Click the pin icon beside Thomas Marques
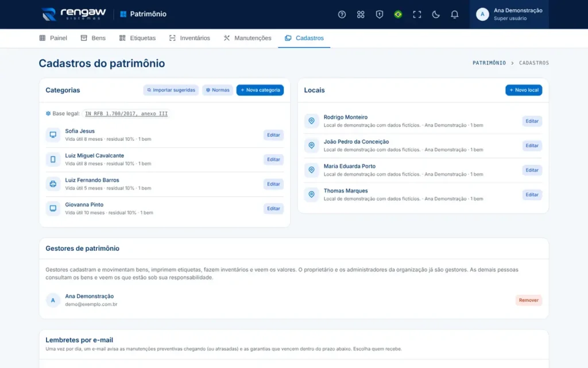The image size is (588, 368). coord(311,194)
